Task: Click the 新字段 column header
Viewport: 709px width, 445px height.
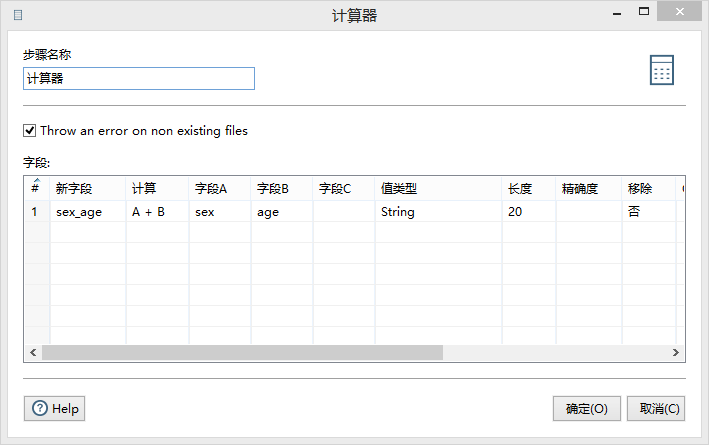Action: 88,188
